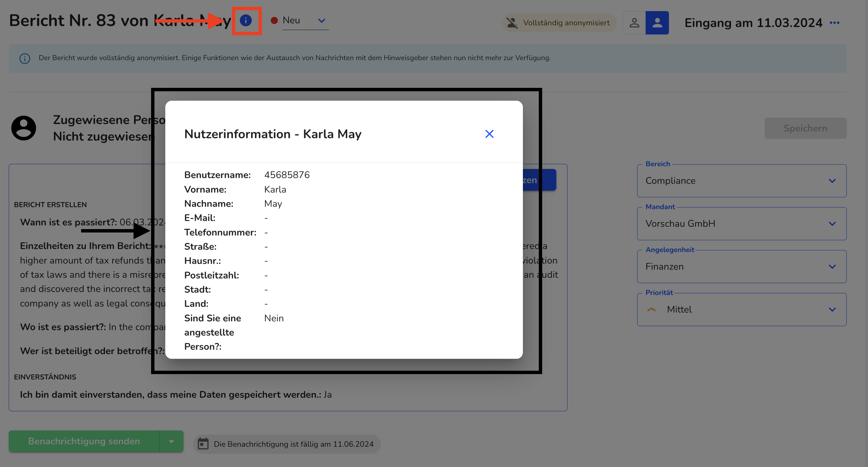The height and width of the screenshot is (467, 868).
Task: Open the Priorität dropdown showing Mittel
Action: (742, 310)
